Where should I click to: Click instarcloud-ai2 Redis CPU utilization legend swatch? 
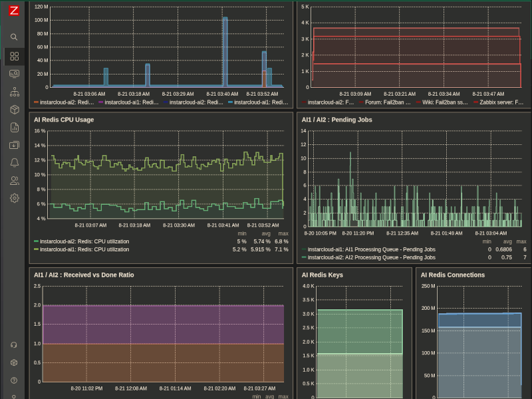coord(36,241)
